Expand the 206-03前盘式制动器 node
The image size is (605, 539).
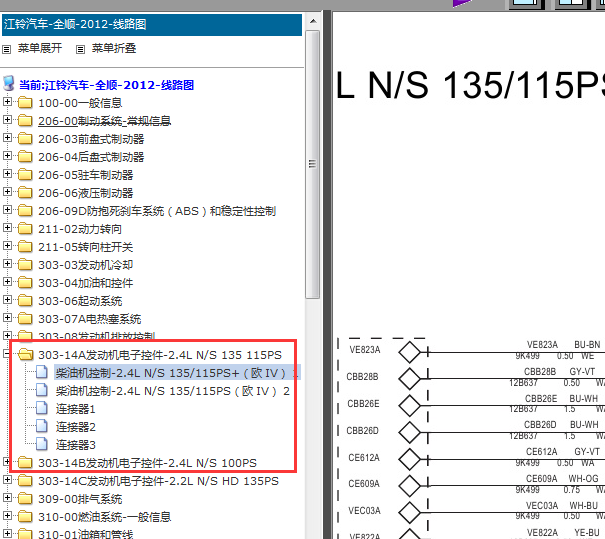(7, 137)
